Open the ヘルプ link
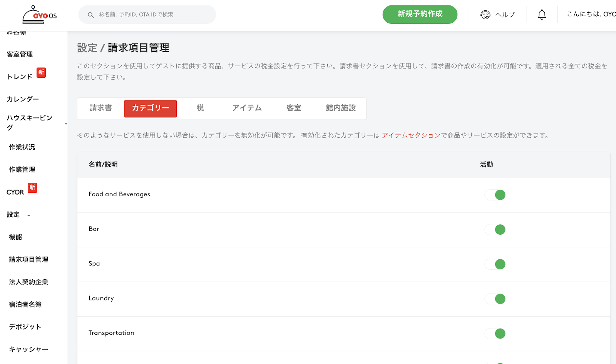This screenshot has height=364, width=616. (505, 15)
